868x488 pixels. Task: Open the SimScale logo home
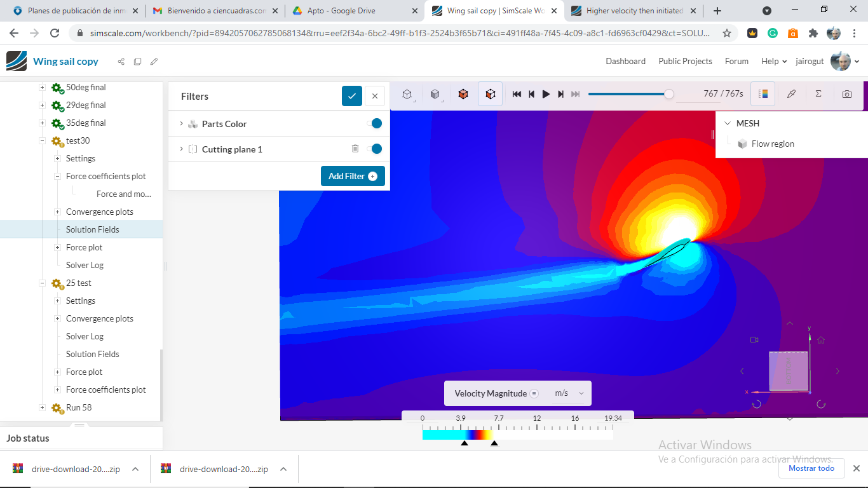[x=17, y=61]
